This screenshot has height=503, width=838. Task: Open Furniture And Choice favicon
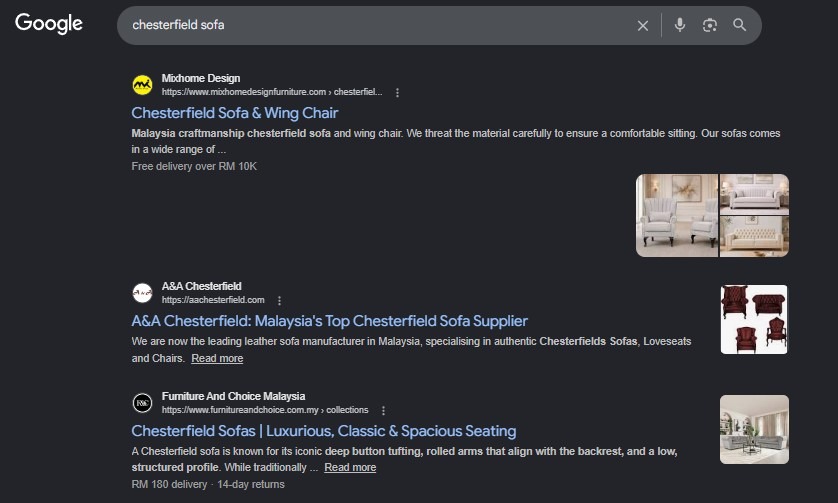coord(142,403)
